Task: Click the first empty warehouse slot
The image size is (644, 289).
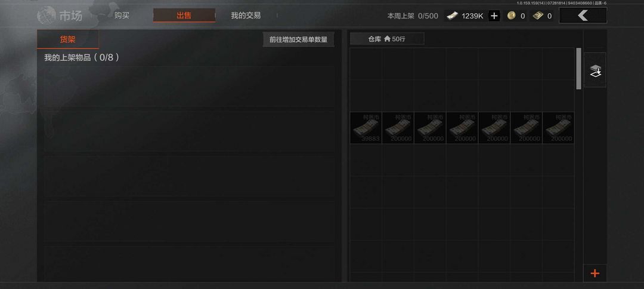Action: pyautogui.click(x=366, y=64)
